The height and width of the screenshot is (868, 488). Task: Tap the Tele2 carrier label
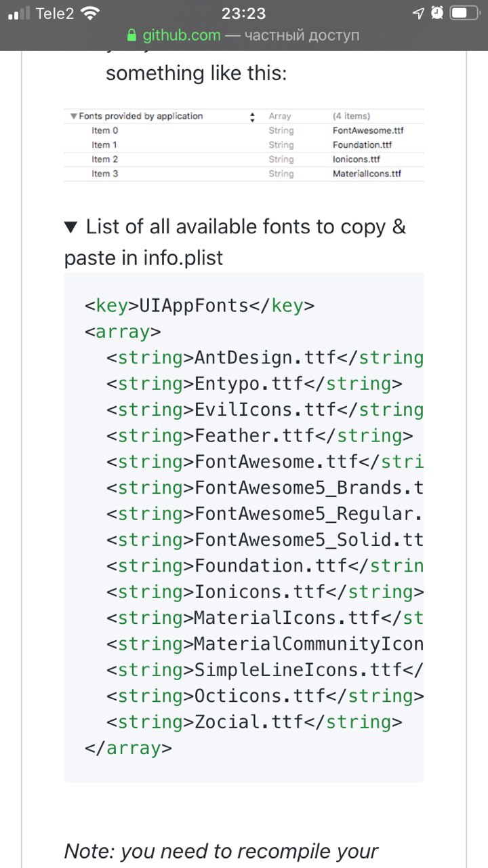tap(55, 13)
